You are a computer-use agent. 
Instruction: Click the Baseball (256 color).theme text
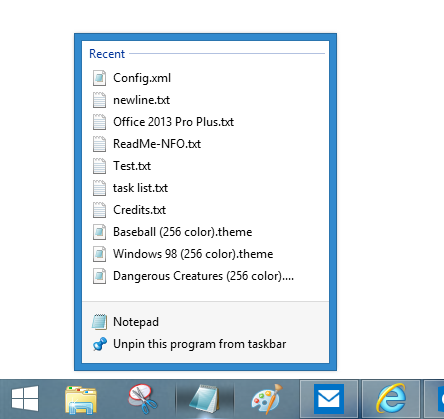point(182,232)
